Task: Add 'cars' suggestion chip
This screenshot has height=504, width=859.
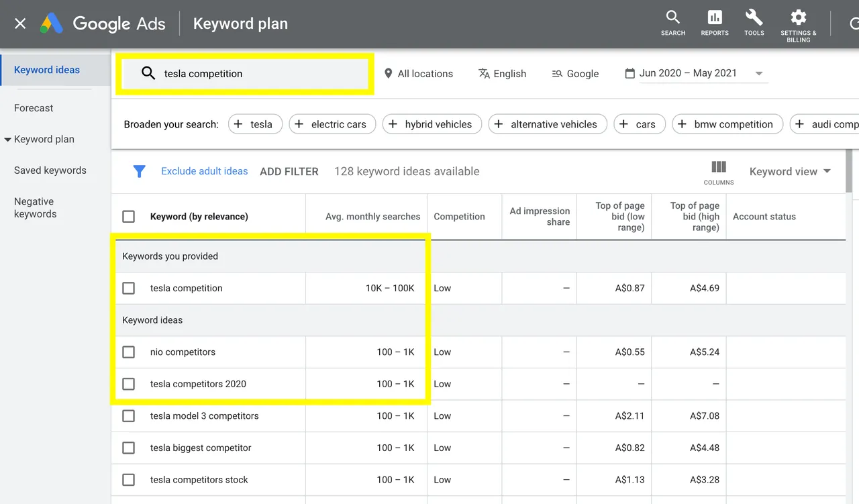Action: tap(639, 124)
